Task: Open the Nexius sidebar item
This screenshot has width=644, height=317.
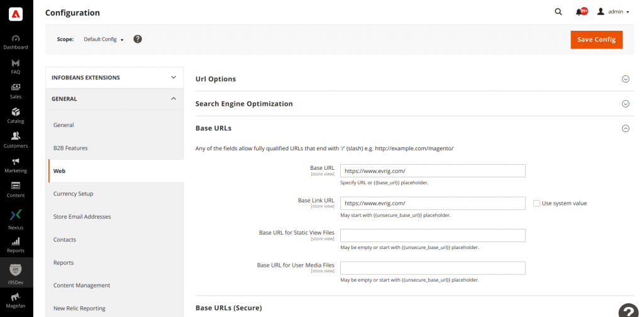Action: [16, 220]
